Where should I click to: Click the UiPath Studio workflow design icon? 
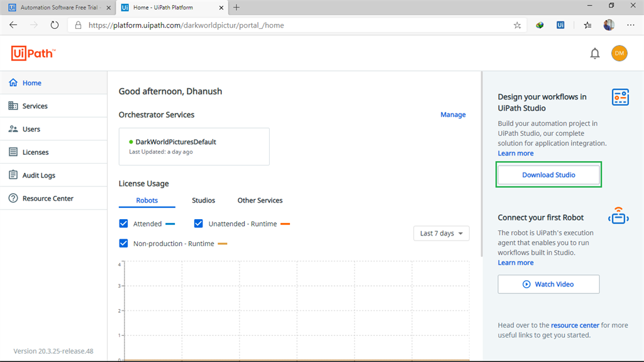click(x=620, y=97)
